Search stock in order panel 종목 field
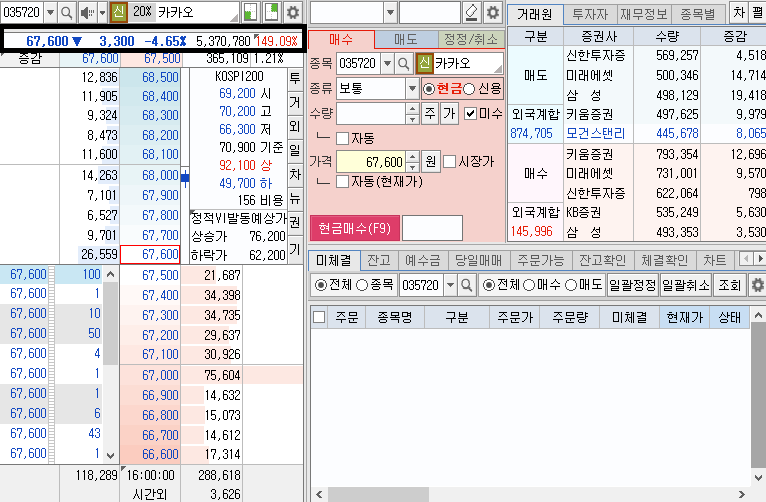The width and height of the screenshot is (766, 502). click(403, 63)
